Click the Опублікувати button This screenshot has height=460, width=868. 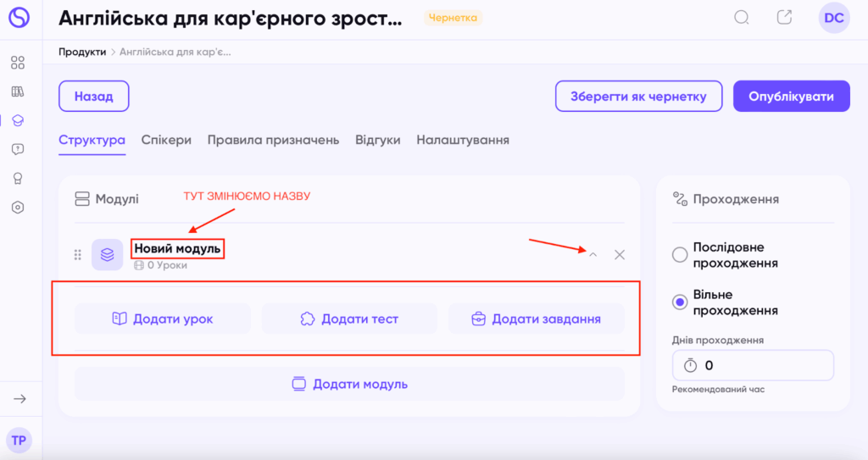(x=792, y=97)
